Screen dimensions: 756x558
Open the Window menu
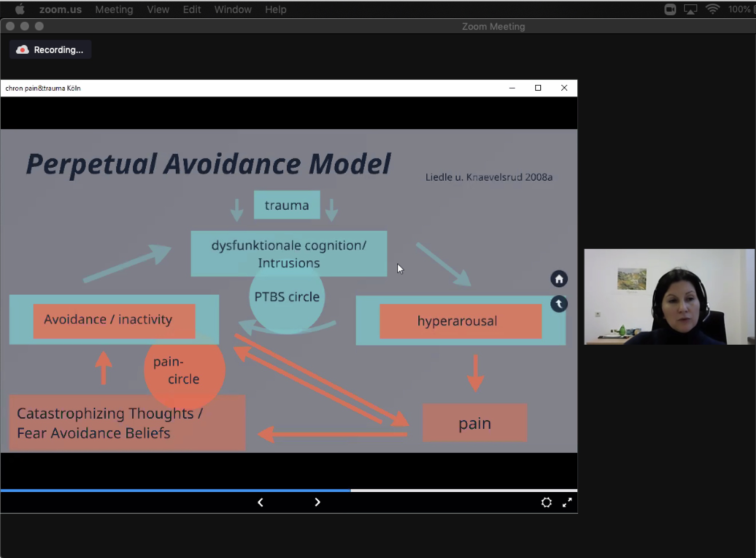point(233,9)
